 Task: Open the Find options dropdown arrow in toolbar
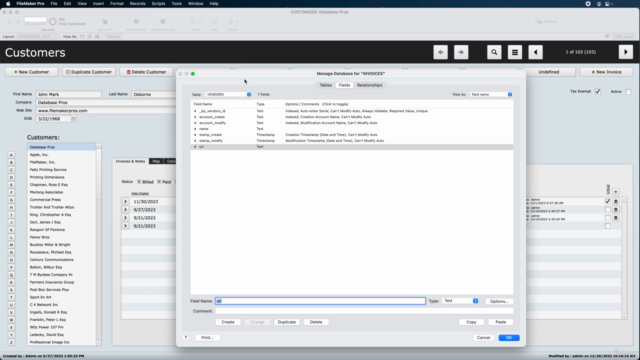pyautogui.click(x=201, y=22)
